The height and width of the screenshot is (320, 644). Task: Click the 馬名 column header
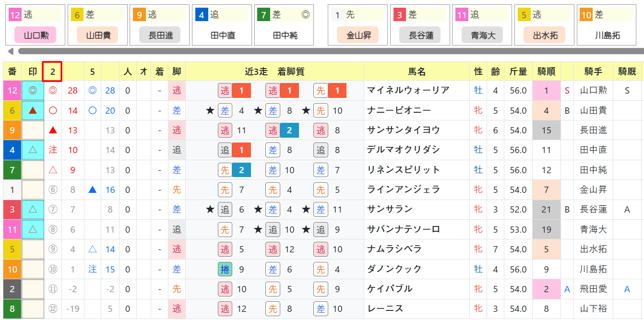pos(417,71)
